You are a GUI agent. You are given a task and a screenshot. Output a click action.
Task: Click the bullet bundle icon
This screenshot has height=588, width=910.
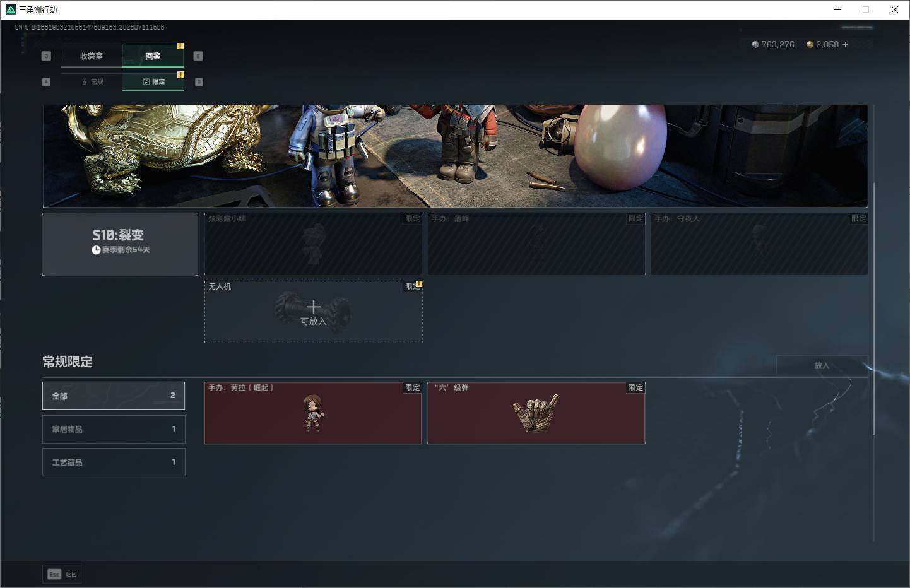coord(536,413)
